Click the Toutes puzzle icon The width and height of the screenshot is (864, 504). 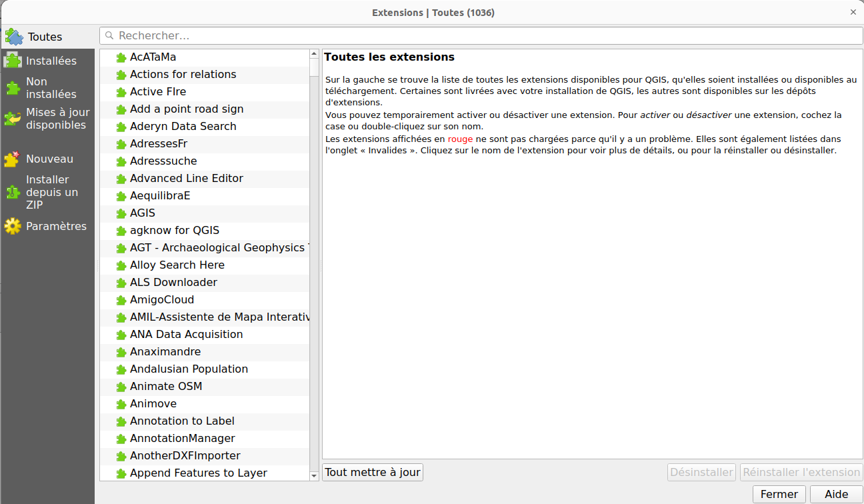[13, 37]
